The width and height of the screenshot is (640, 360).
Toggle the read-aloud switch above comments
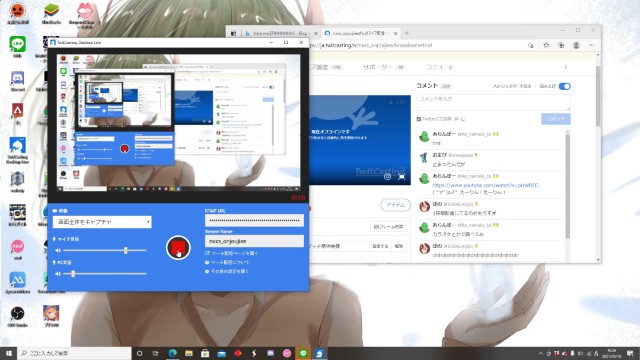click(564, 86)
